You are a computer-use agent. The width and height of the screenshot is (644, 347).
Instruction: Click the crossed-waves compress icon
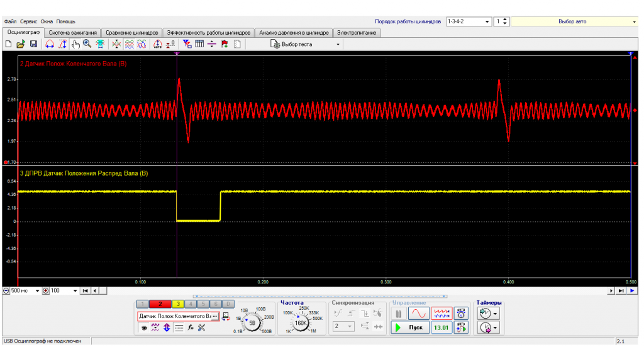coord(116,44)
